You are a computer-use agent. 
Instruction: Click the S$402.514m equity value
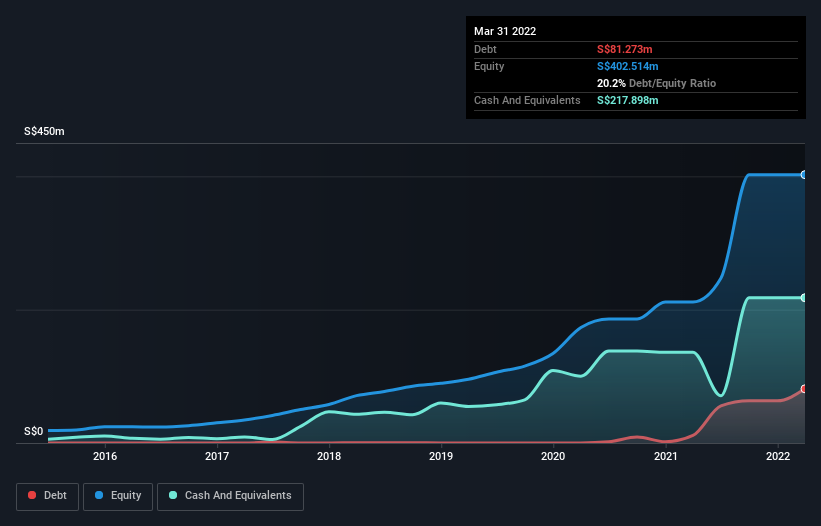[x=628, y=66]
